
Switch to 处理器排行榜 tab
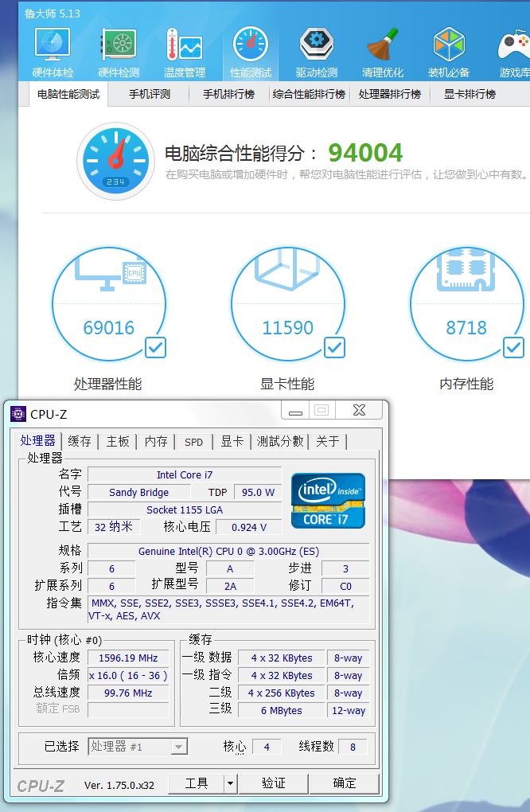(x=390, y=94)
